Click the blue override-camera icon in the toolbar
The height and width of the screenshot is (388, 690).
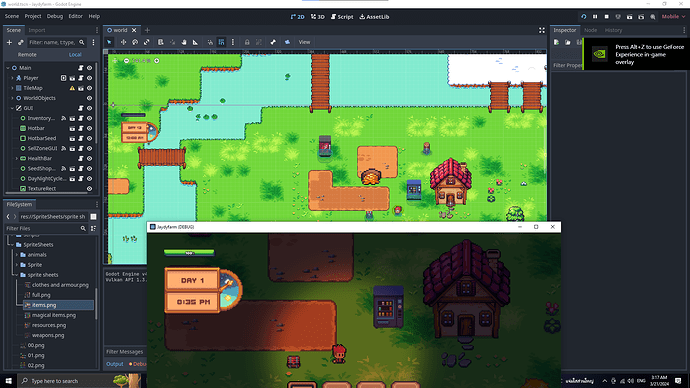(287, 42)
